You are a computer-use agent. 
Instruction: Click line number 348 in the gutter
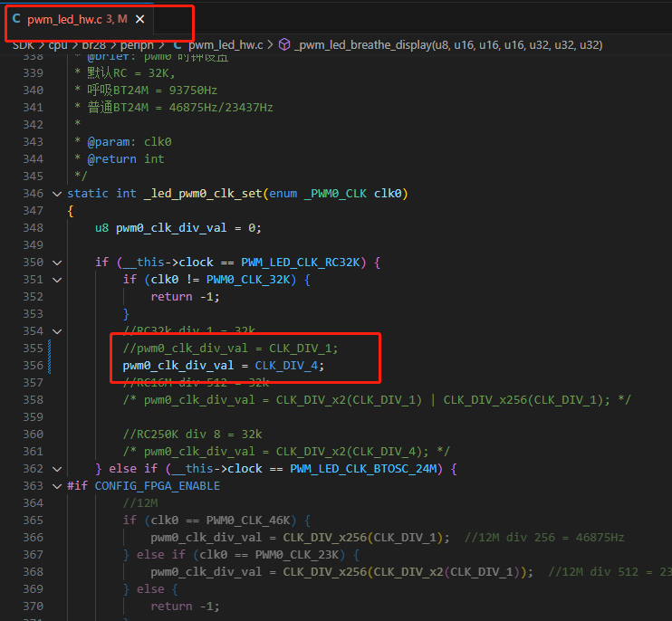(x=33, y=228)
